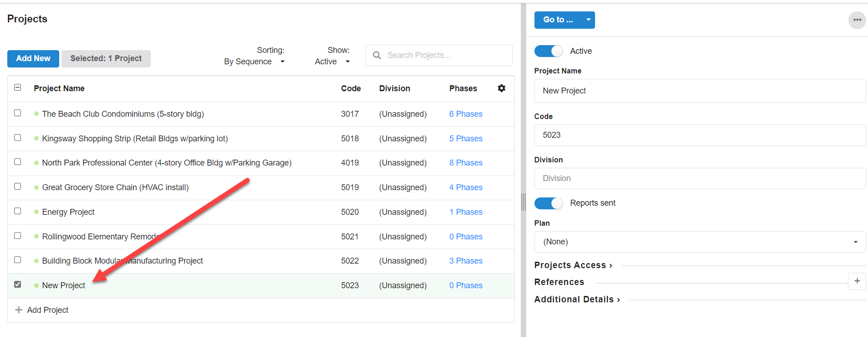The height and width of the screenshot is (337, 868).
Task: Click the Project Name input field
Action: pos(700,91)
